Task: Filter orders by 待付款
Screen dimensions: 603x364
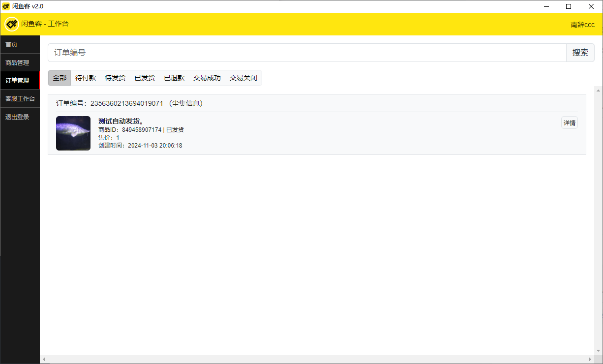Action: point(86,78)
